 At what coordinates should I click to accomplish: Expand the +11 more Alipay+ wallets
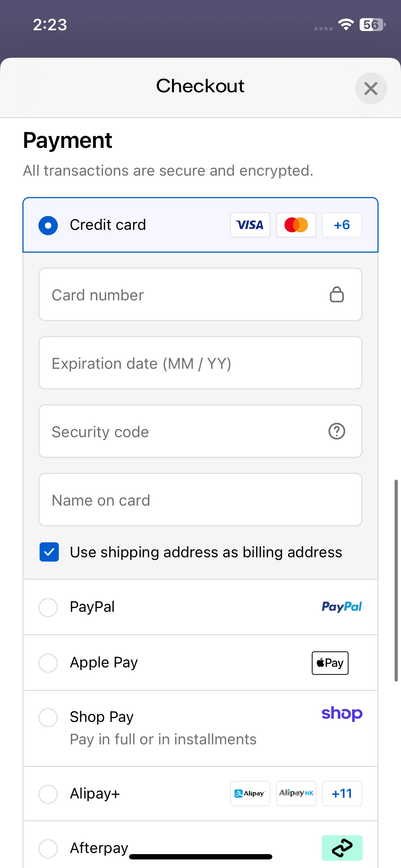click(342, 794)
